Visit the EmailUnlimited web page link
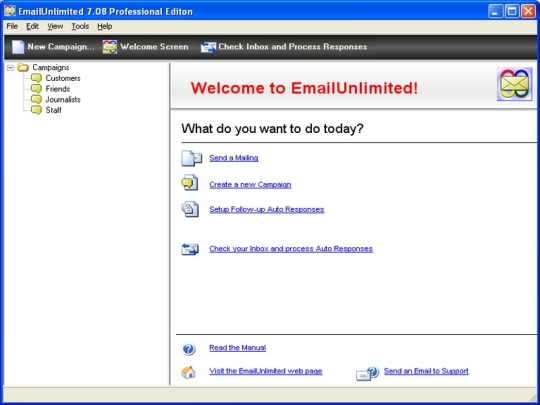This screenshot has width=540, height=405. [266, 371]
